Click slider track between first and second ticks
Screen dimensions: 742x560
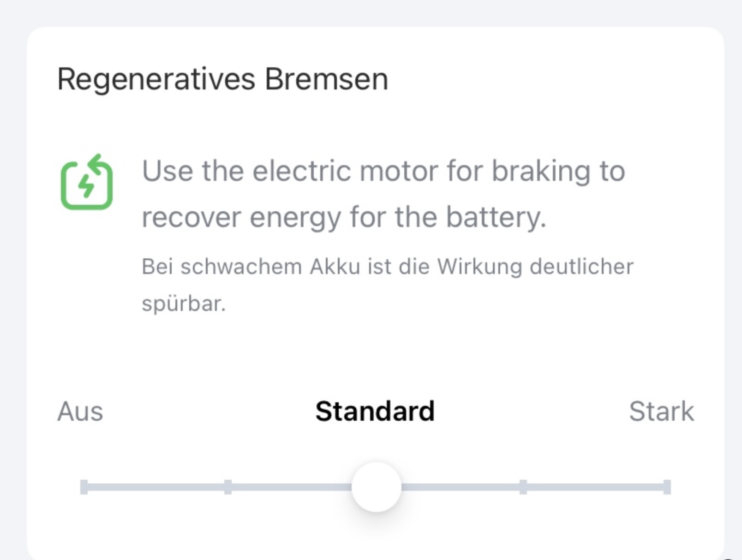pyautogui.click(x=156, y=487)
